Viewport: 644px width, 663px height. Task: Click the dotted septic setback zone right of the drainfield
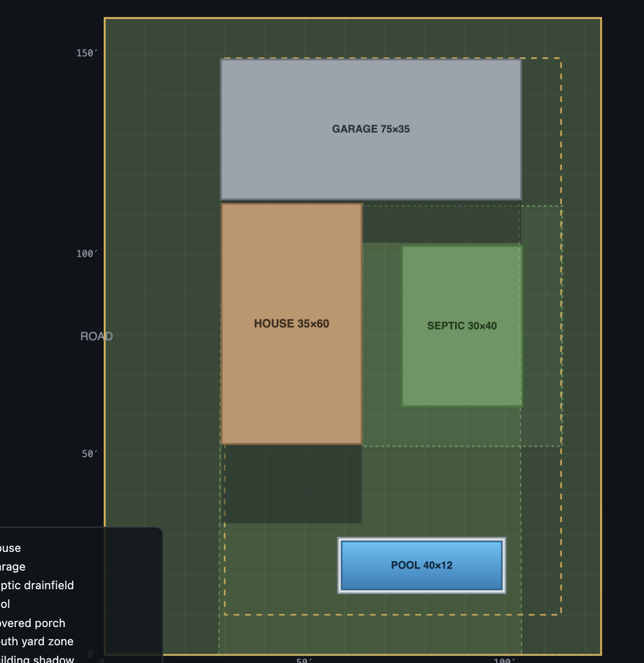point(542,326)
